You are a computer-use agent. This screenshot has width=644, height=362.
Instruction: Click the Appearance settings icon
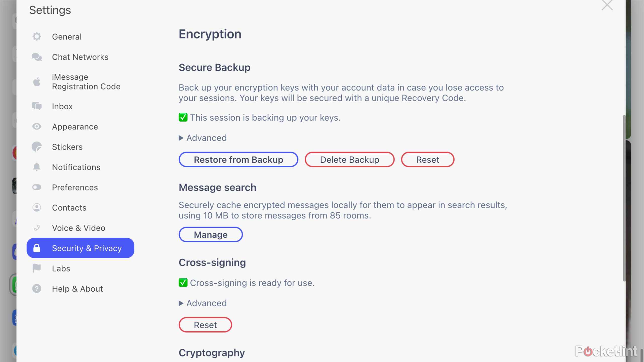(x=37, y=126)
